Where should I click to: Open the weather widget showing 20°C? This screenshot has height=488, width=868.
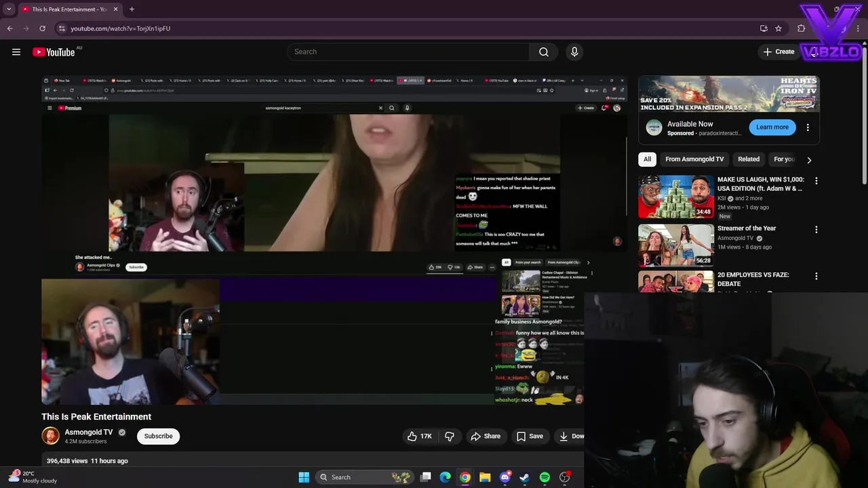33,477
